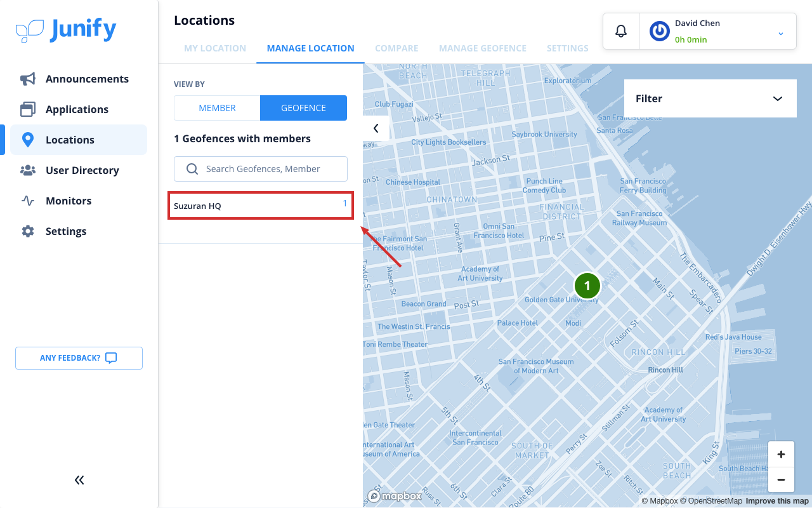The image size is (812, 508).
Task: Click the Applications windows icon
Action: tap(28, 109)
